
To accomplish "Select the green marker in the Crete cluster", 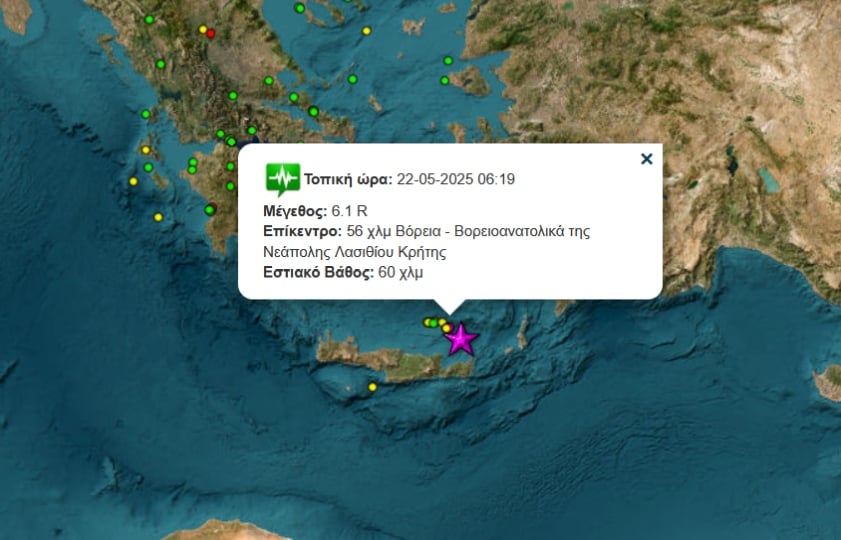I will tap(434, 323).
